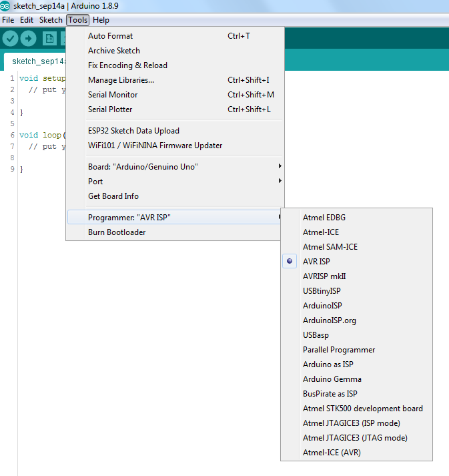The width and height of the screenshot is (449, 476).
Task: Click the Arduino logo in the title bar
Action: click(x=5, y=6)
